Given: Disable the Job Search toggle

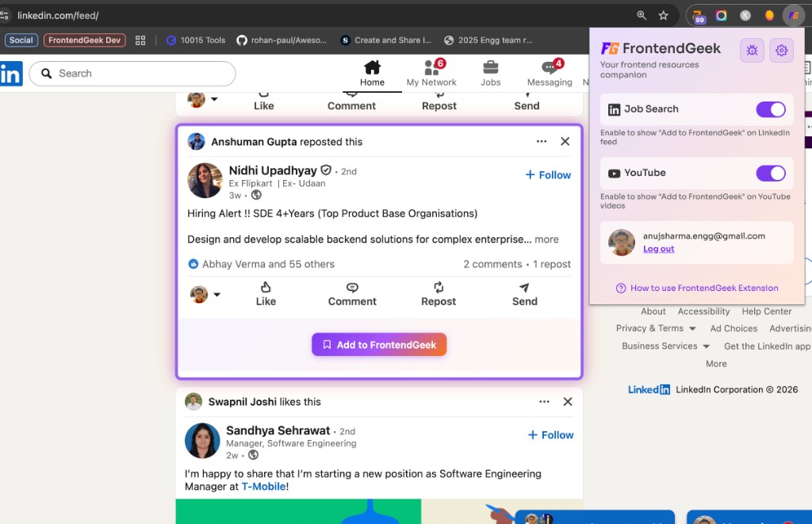Looking at the screenshot, I should tap(770, 109).
